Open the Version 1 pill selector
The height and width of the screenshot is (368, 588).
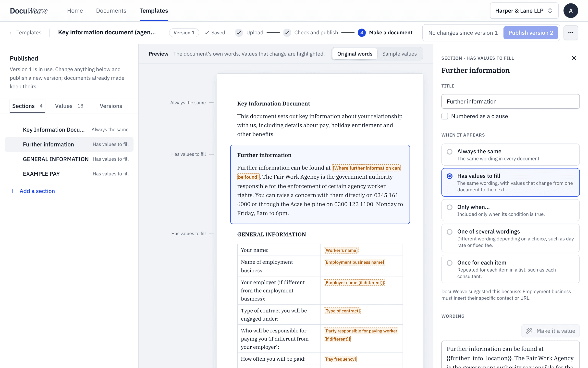click(184, 33)
